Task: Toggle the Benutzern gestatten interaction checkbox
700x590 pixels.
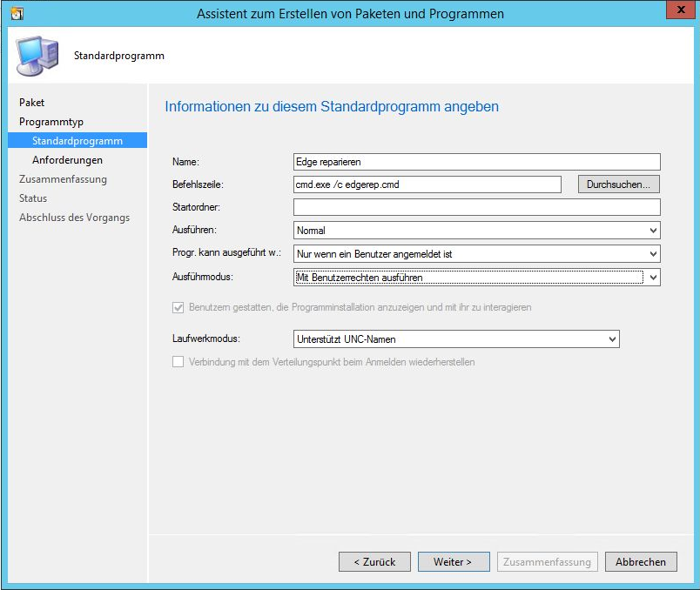Action: coord(178,307)
